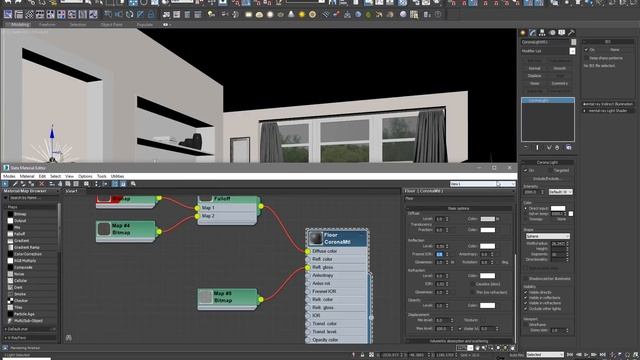Image resolution: width=640 pixels, height=360 pixels.
Task: Open the Edit menu in Slate editor
Action: click(42, 176)
